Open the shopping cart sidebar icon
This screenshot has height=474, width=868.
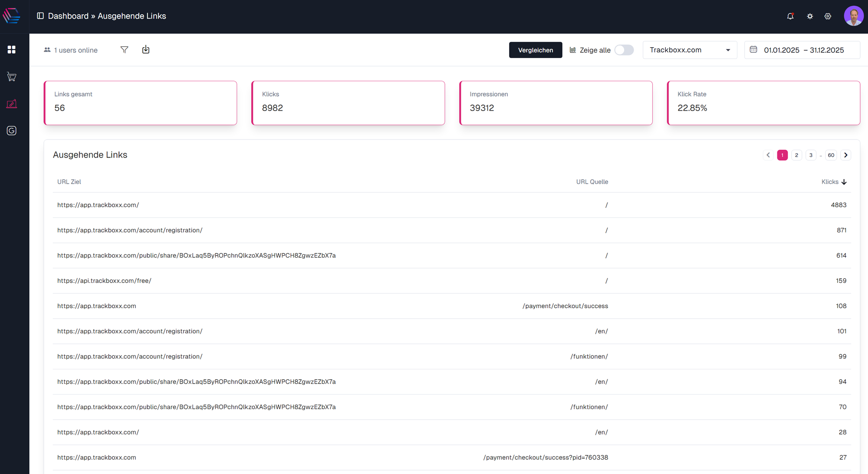(x=12, y=77)
